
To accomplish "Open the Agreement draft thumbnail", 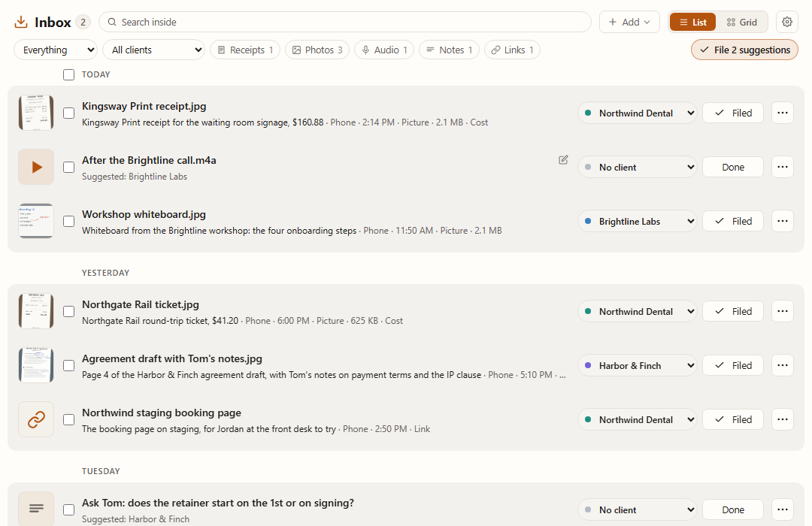I will point(36,365).
